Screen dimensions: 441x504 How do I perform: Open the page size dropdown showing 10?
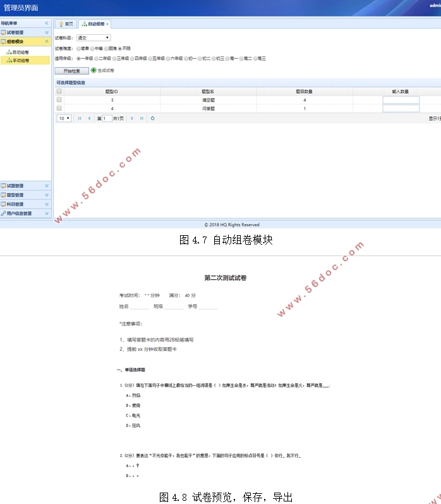[64, 118]
